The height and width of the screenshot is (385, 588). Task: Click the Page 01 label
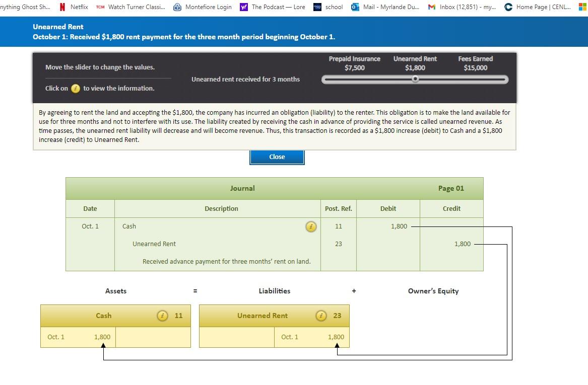tap(451, 188)
